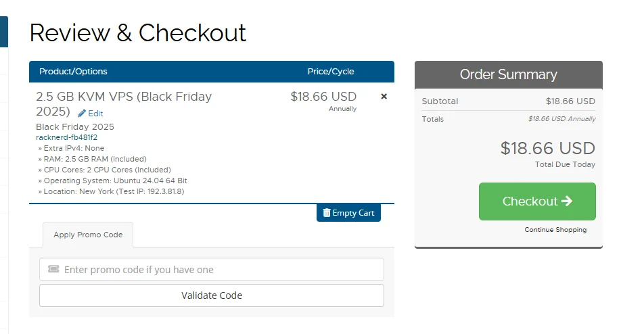Click the Subtotal row in Order Summary
Screen dimensions: 644x334
[508, 101]
